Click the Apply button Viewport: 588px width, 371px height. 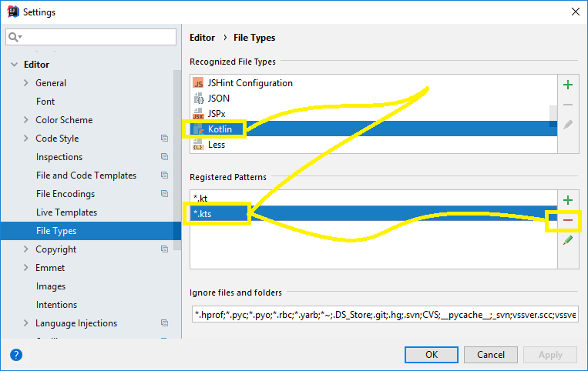click(550, 355)
